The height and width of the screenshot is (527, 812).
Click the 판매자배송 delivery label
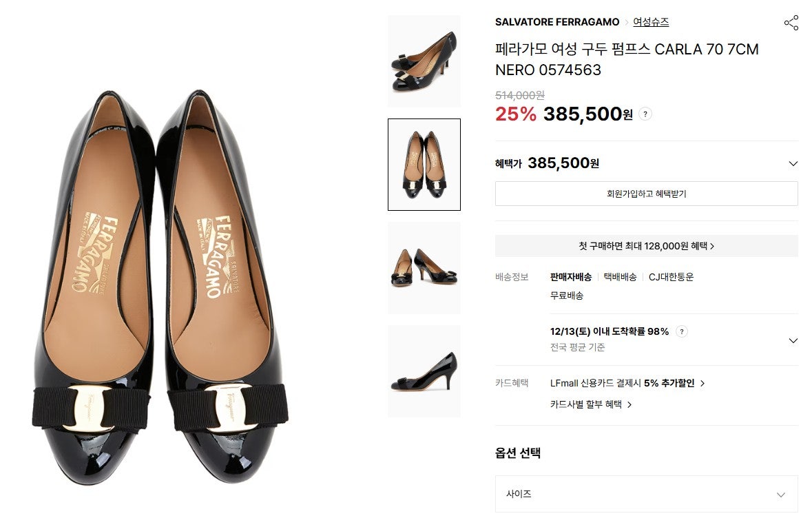570,277
